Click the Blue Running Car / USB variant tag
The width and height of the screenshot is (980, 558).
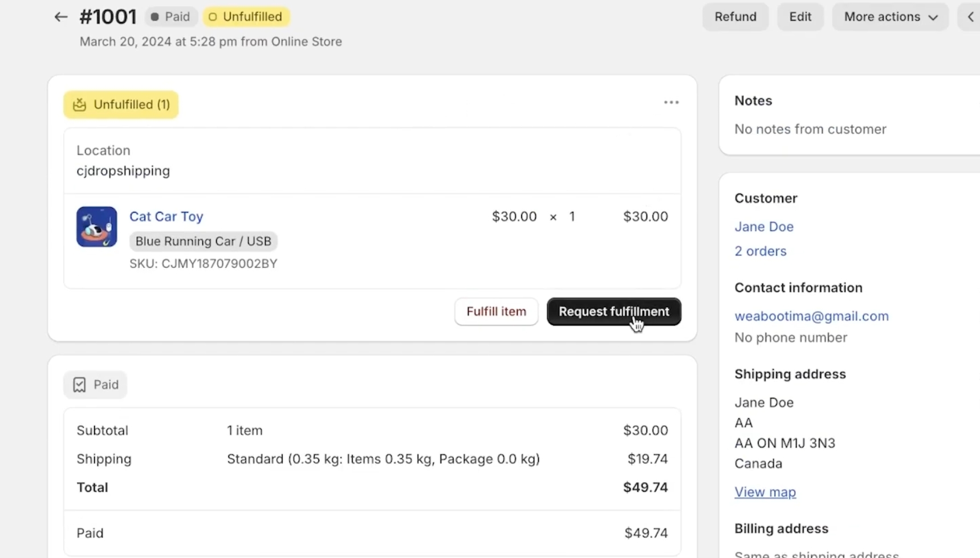203,242
